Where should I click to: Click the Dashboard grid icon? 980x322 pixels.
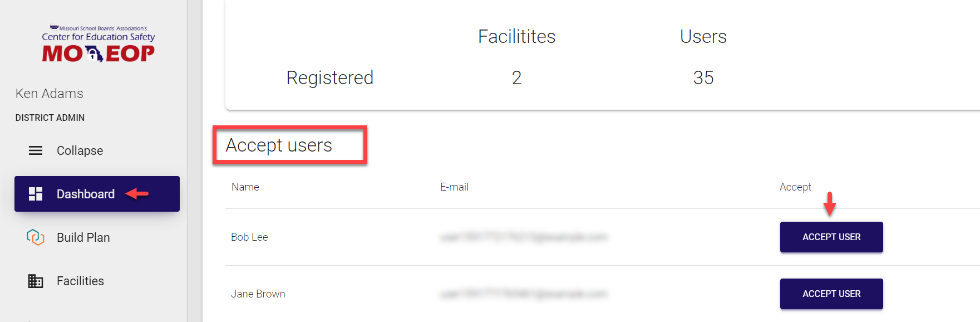[x=36, y=194]
